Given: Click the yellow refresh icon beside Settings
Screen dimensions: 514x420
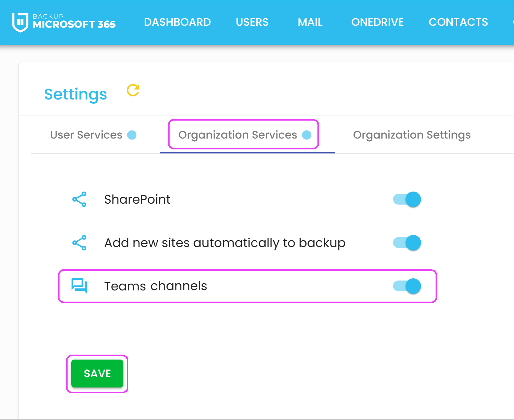Looking at the screenshot, I should coord(133,91).
